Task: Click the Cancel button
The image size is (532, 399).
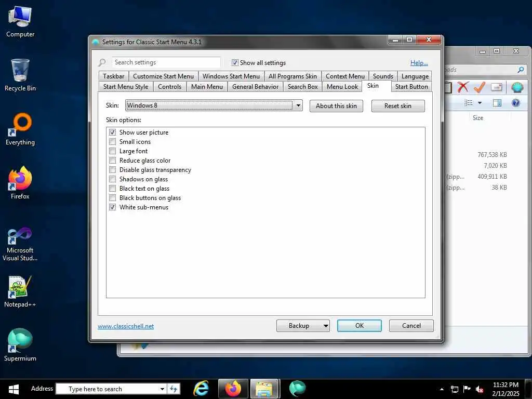Action: click(411, 326)
